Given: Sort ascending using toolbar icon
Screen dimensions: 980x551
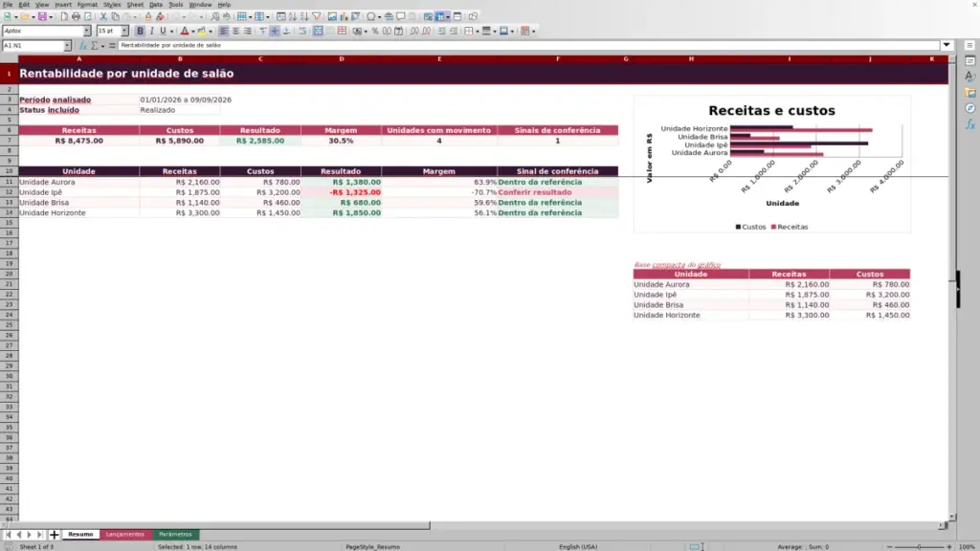Looking at the screenshot, I should click(x=293, y=16).
